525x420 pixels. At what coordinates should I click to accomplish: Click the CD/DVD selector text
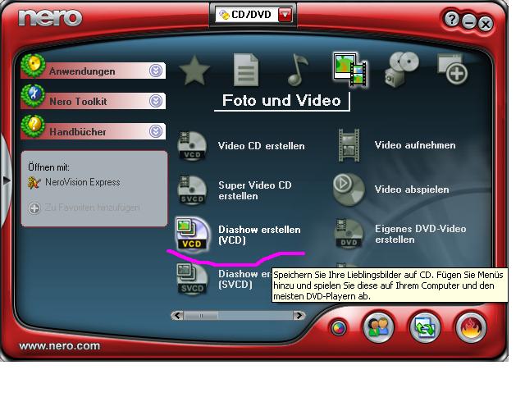pyautogui.click(x=251, y=15)
